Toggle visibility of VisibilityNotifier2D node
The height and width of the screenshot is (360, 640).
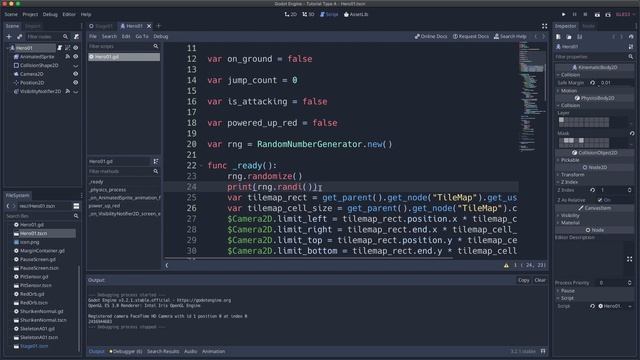[76, 92]
